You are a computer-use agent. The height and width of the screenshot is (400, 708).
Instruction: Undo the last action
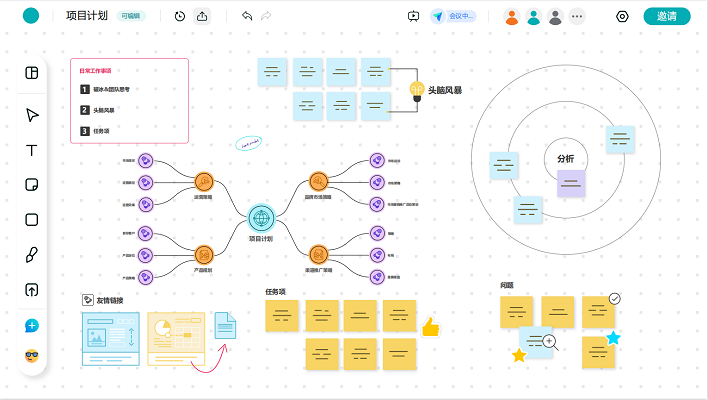coord(247,16)
